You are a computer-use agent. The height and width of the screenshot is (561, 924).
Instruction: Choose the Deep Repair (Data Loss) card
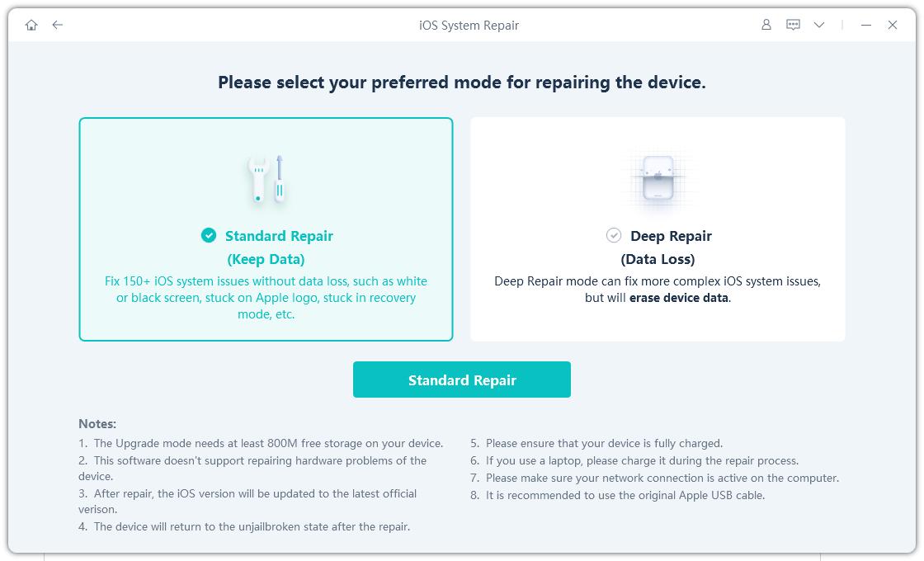tap(658, 229)
